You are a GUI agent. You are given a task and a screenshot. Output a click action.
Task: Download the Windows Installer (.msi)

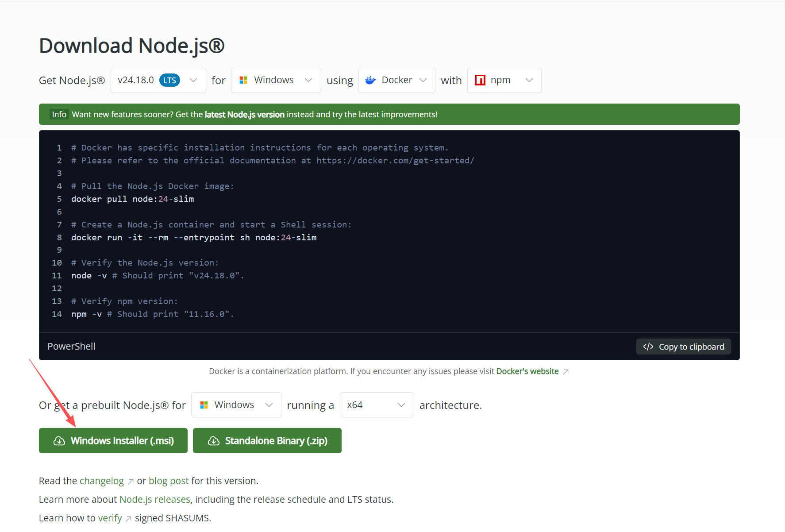113,440
